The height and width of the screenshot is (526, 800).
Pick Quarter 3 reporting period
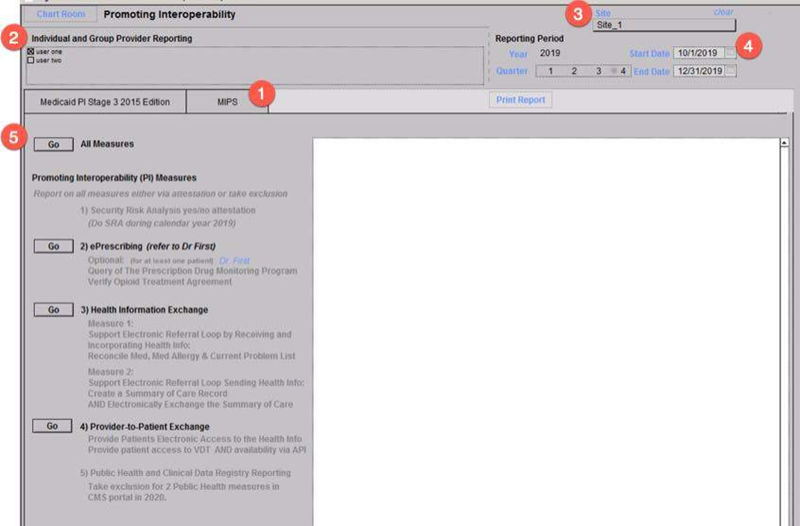598,72
